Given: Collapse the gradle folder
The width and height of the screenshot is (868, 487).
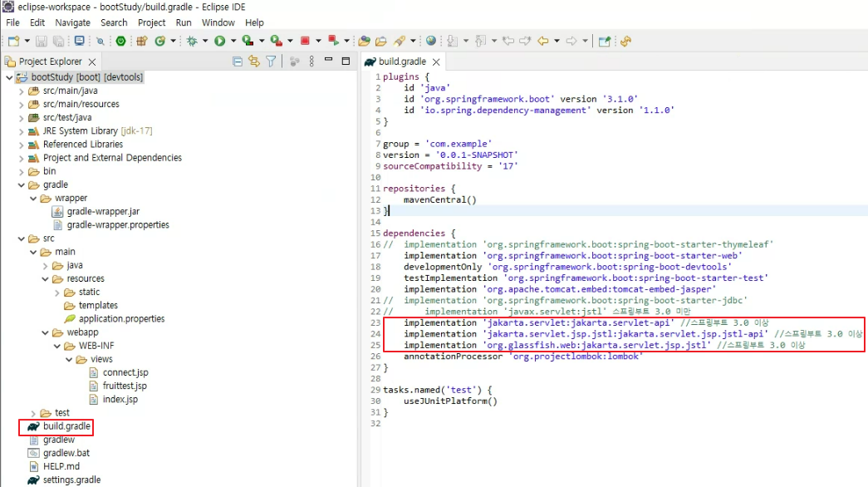Looking at the screenshot, I should (x=21, y=185).
